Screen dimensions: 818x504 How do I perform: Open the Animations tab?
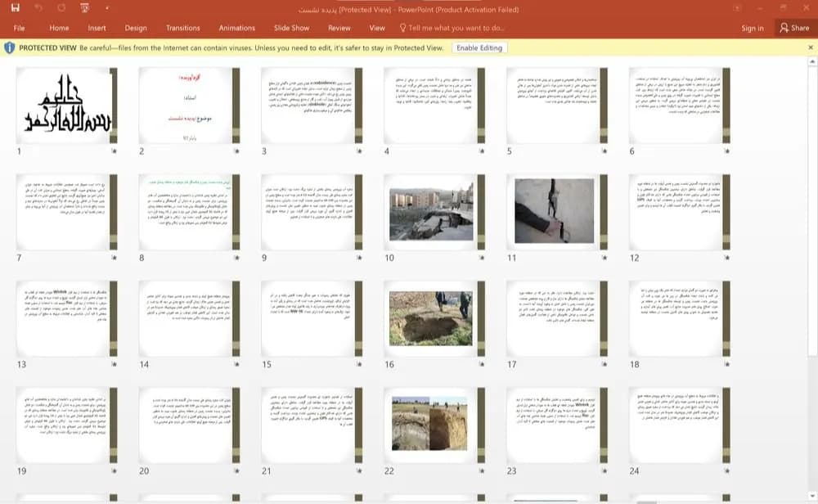(x=237, y=28)
